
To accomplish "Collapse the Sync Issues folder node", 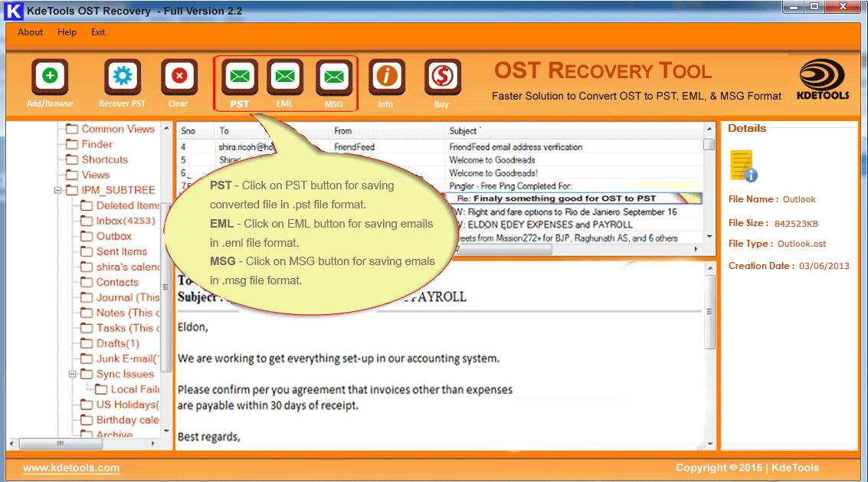I will click(x=73, y=374).
